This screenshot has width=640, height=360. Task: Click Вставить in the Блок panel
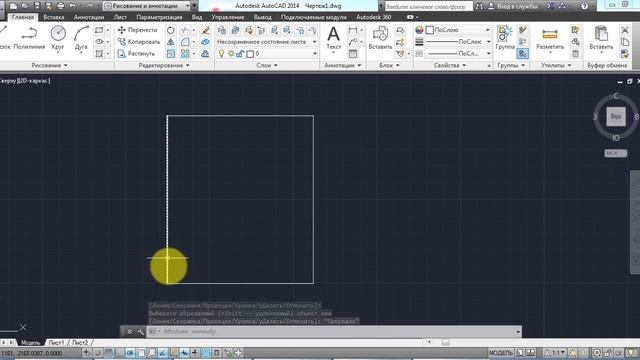click(x=380, y=38)
